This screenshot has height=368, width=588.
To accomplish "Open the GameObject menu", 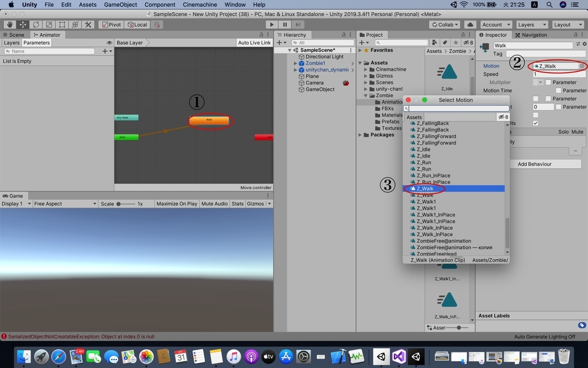I will (121, 4).
